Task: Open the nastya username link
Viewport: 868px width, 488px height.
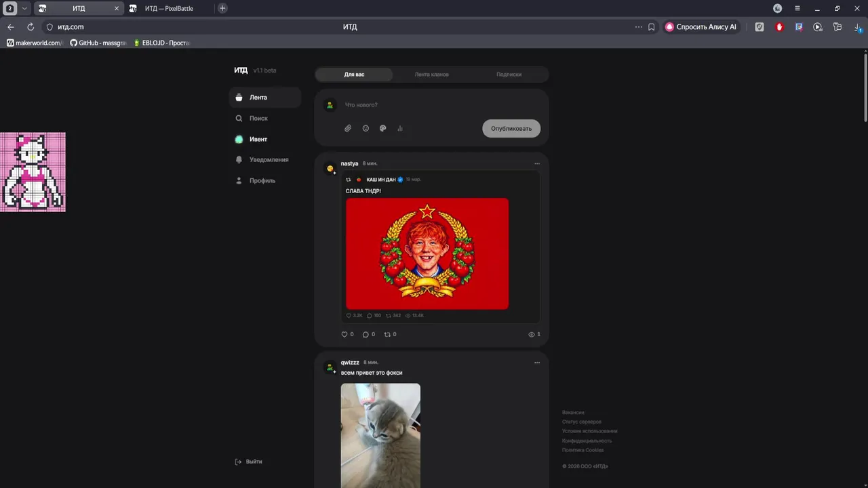Action: [x=349, y=163]
